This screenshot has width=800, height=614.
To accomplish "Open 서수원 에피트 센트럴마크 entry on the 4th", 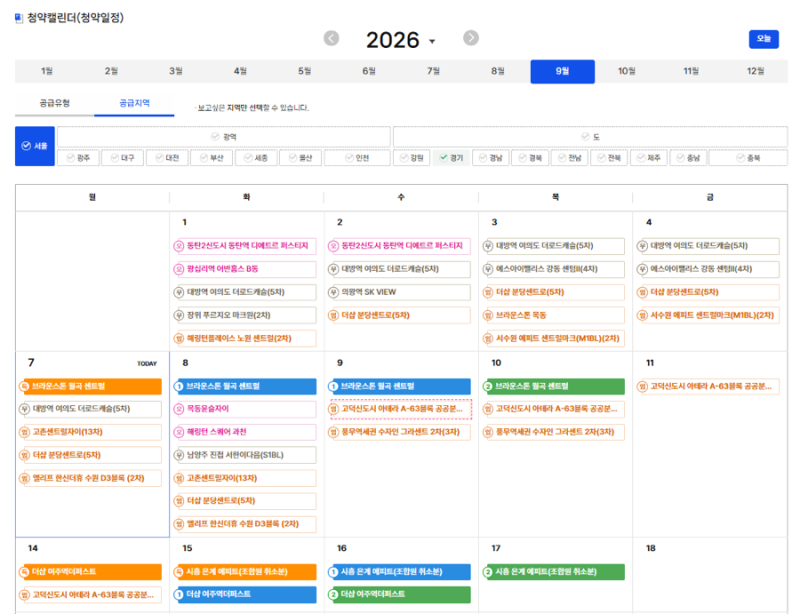I will tap(708, 315).
